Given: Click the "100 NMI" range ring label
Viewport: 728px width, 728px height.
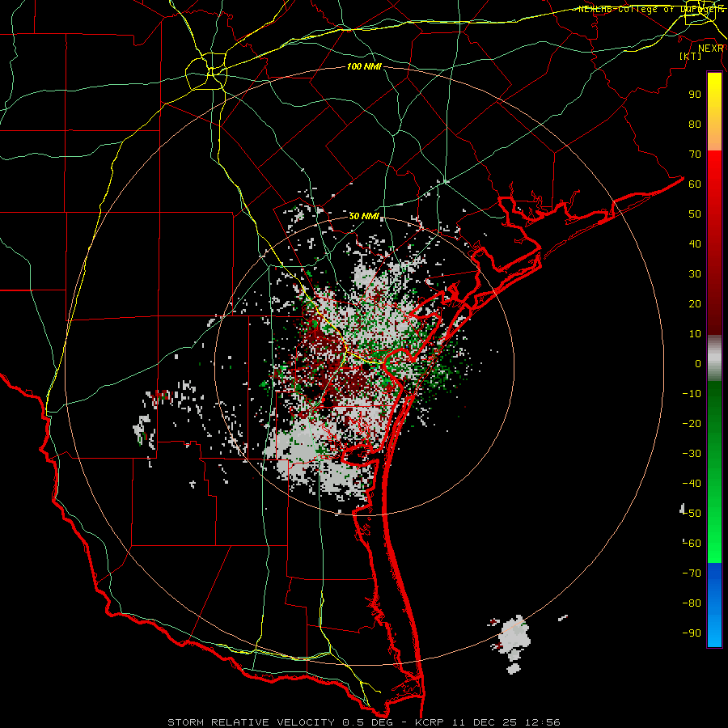Looking at the screenshot, I should coord(364,67).
